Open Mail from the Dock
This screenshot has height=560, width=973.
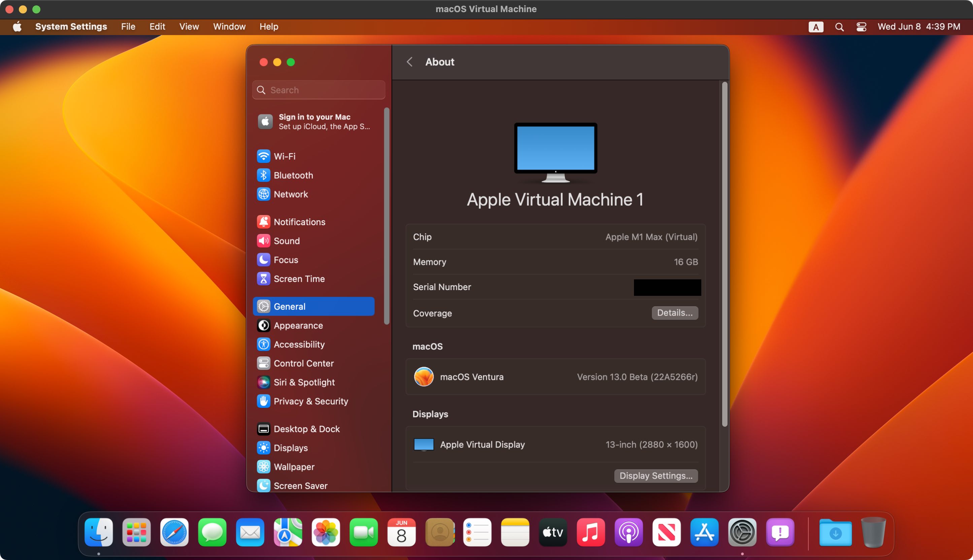point(250,533)
